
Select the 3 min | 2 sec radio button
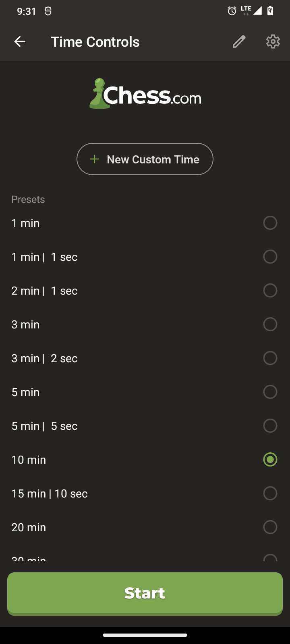pos(270,358)
